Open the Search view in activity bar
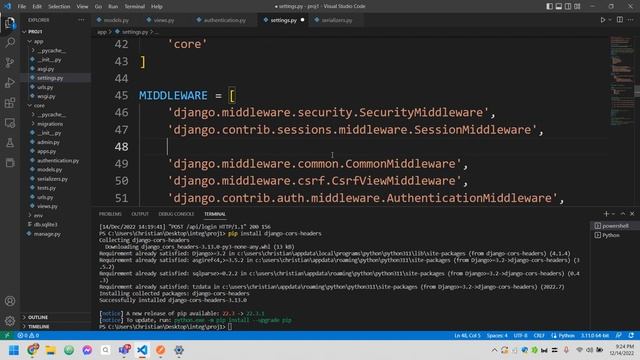The height and width of the screenshot is (360, 640). [10, 42]
